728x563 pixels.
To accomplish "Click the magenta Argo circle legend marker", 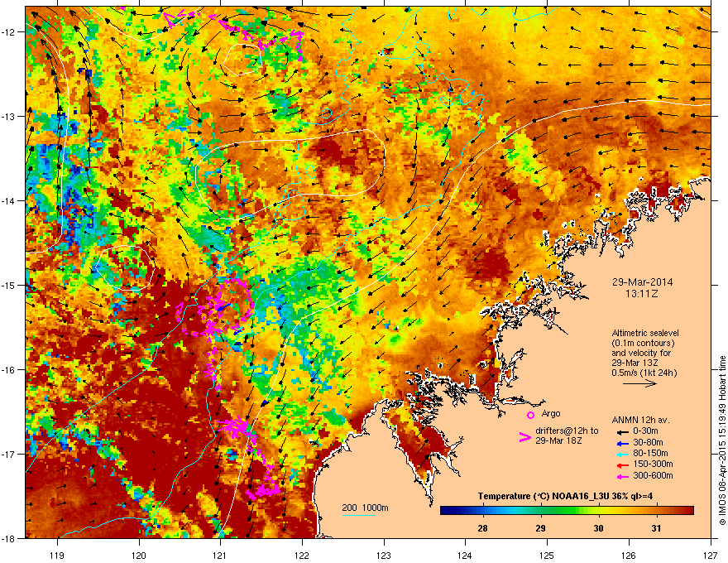I will click(530, 415).
